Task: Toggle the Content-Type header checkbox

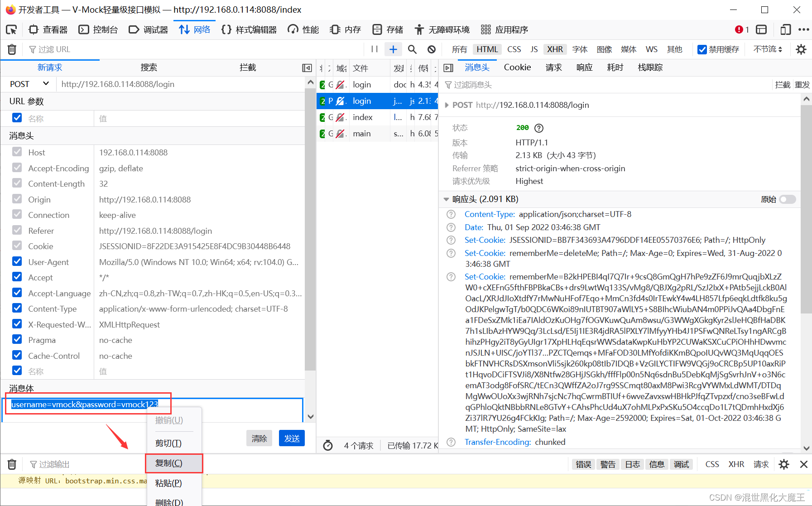Action: [x=17, y=308]
